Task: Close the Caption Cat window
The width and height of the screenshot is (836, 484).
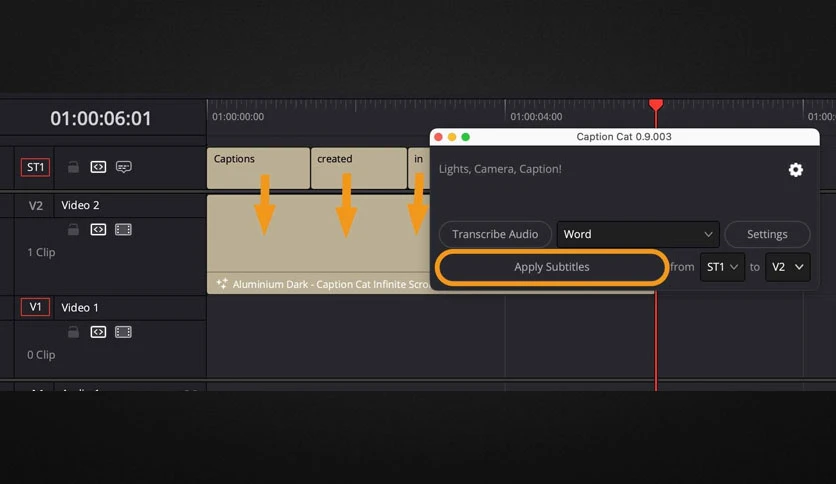Action: click(x=438, y=137)
